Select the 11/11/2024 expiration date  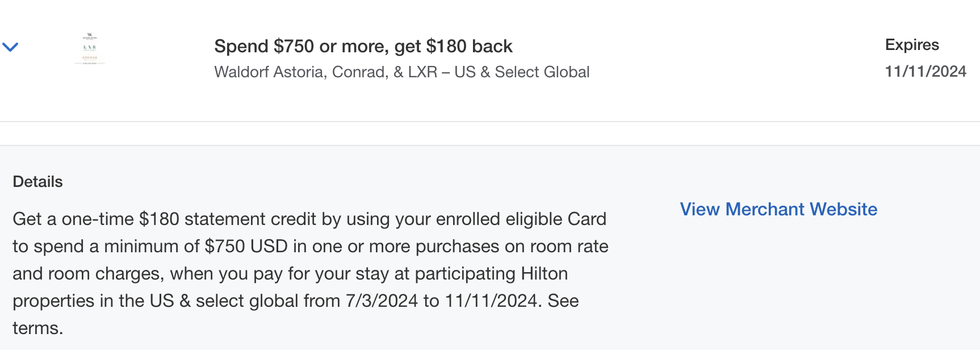pos(926,71)
